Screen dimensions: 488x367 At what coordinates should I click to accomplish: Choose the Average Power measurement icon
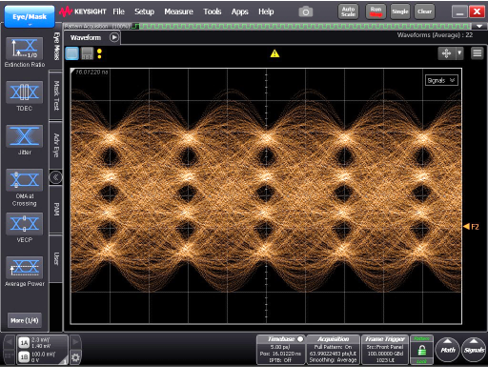[25, 267]
